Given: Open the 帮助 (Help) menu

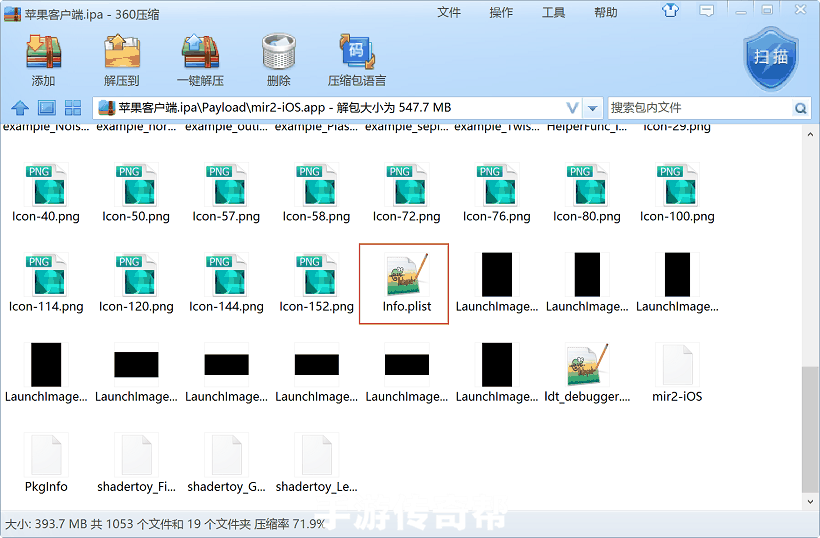Looking at the screenshot, I should [x=606, y=12].
